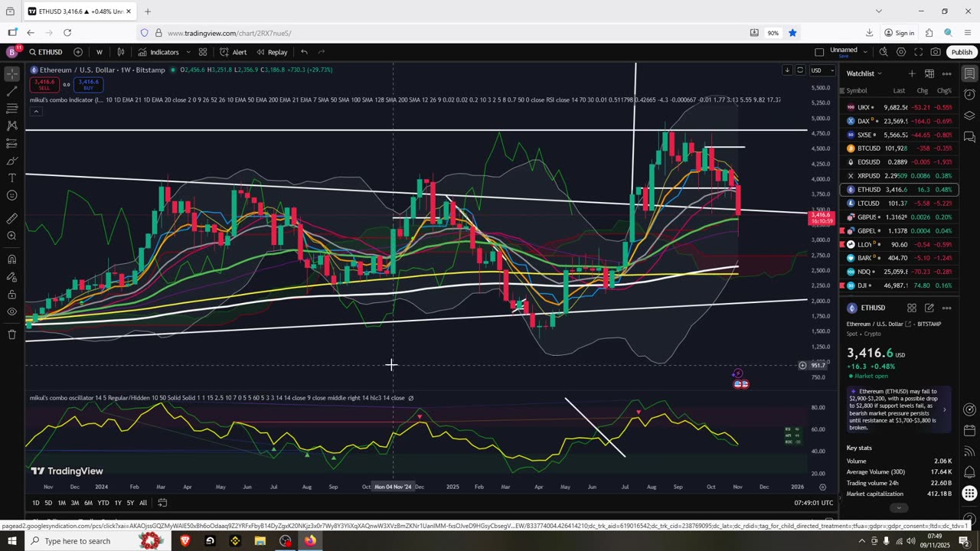The height and width of the screenshot is (551, 980).
Task: Select the text annotation tool
Action: point(11,178)
